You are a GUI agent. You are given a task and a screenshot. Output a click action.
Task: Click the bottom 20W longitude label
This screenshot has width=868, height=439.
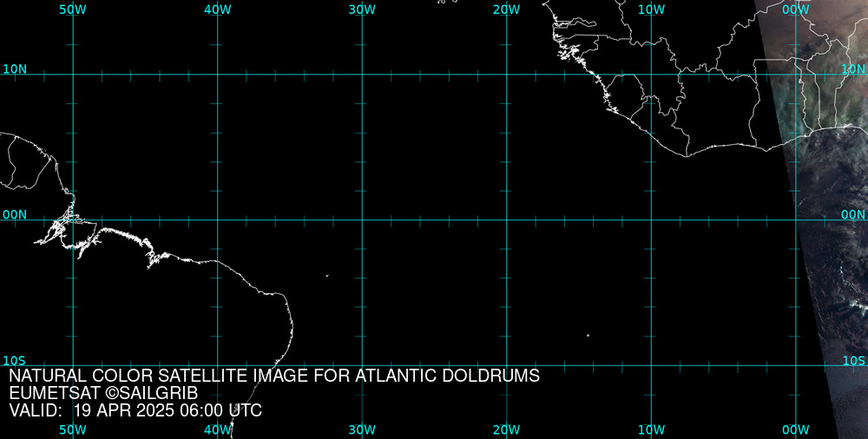pyautogui.click(x=507, y=429)
